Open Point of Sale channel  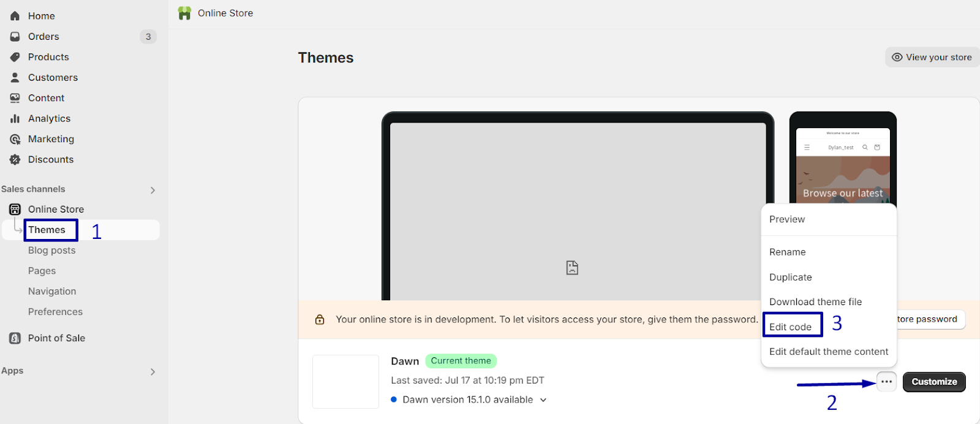[x=56, y=338]
